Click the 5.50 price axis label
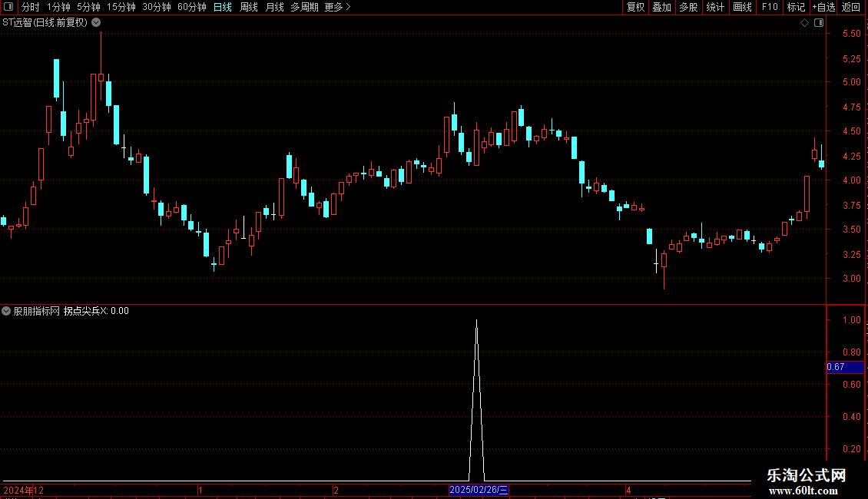The height and width of the screenshot is (499, 868). (x=851, y=34)
